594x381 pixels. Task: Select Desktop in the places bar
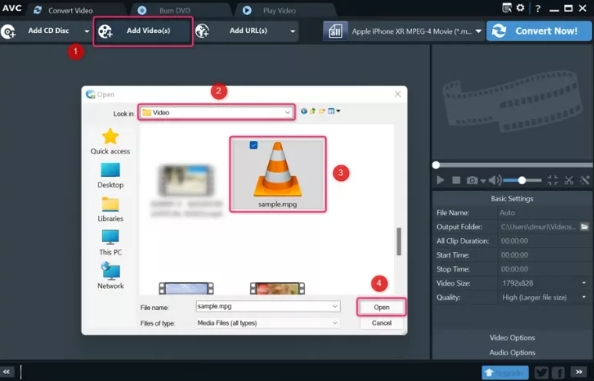[110, 176]
